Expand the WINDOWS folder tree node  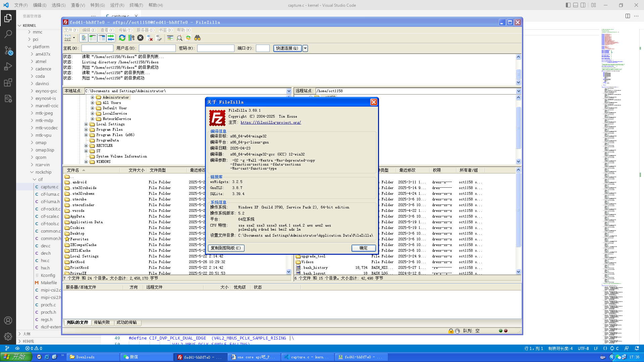86,162
